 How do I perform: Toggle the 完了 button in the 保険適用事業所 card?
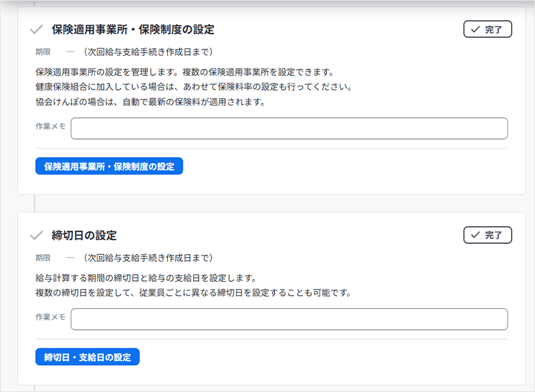pos(487,29)
